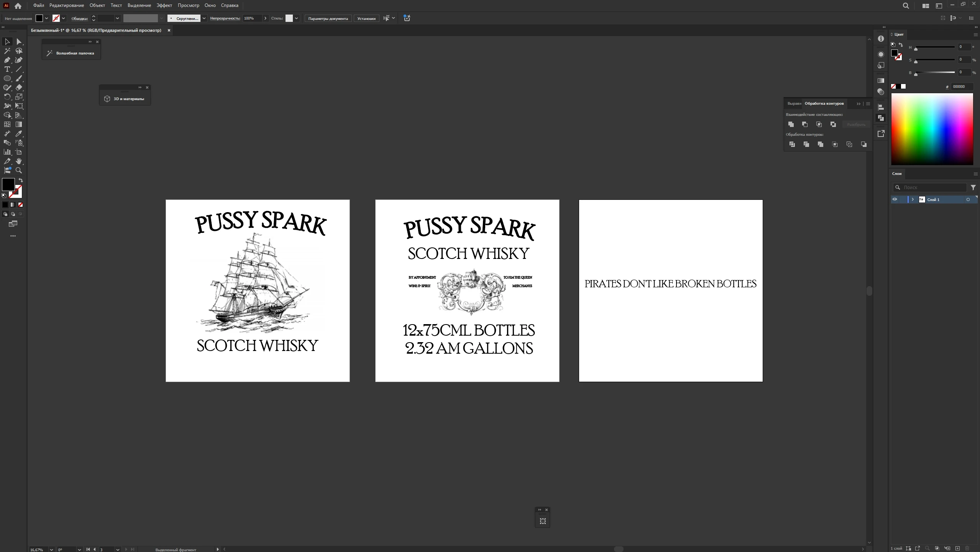Click the Параметры документа button

[328, 18]
